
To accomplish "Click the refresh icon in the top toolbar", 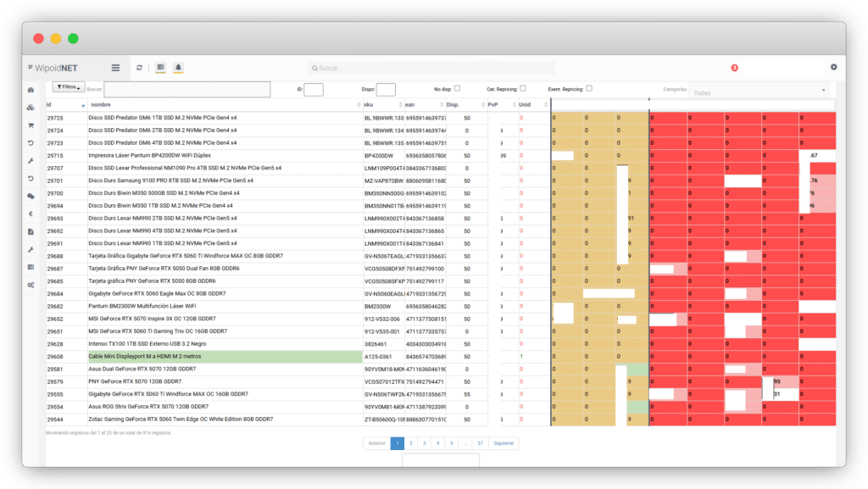I will click(140, 68).
